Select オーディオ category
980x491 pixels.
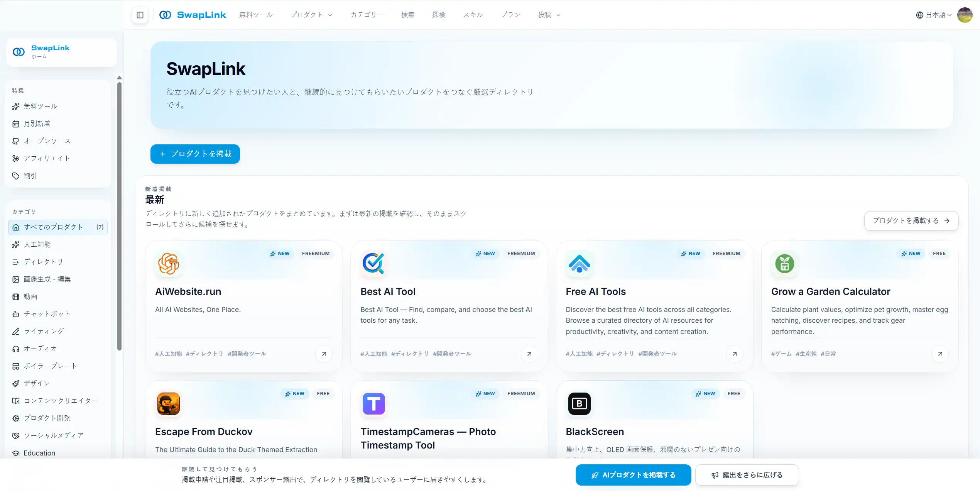(x=58, y=349)
